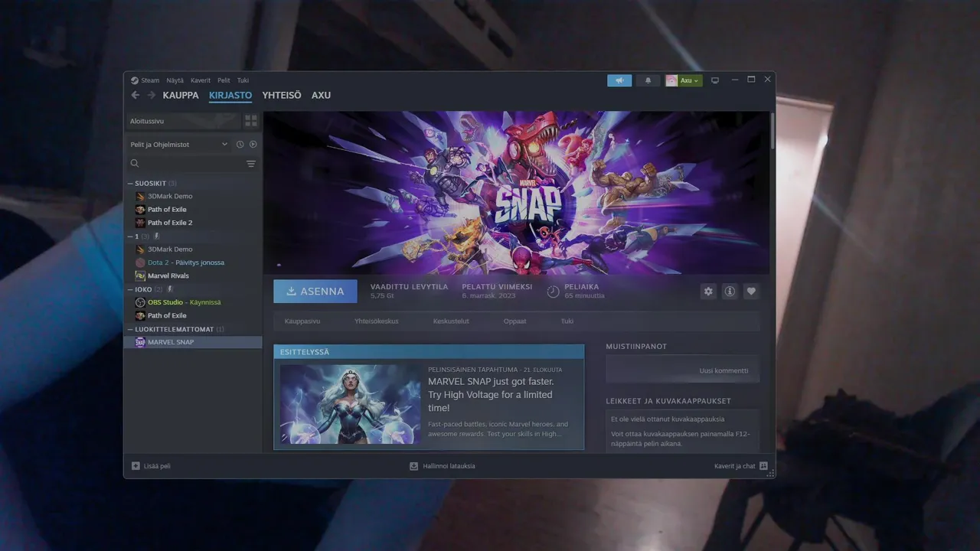Open Hallinnoi latauksia
This screenshot has width=980, height=551.
coord(443,466)
